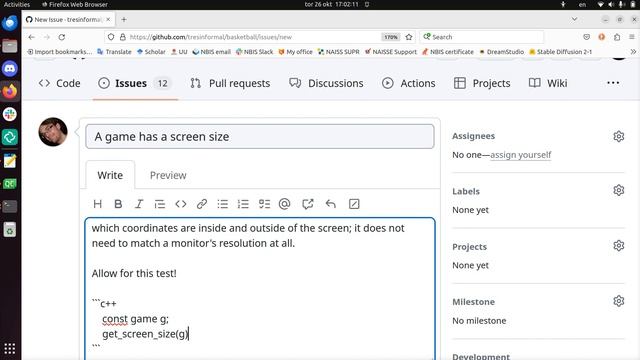Open the Pull requests tab
The width and height of the screenshot is (640, 360).
point(230,83)
